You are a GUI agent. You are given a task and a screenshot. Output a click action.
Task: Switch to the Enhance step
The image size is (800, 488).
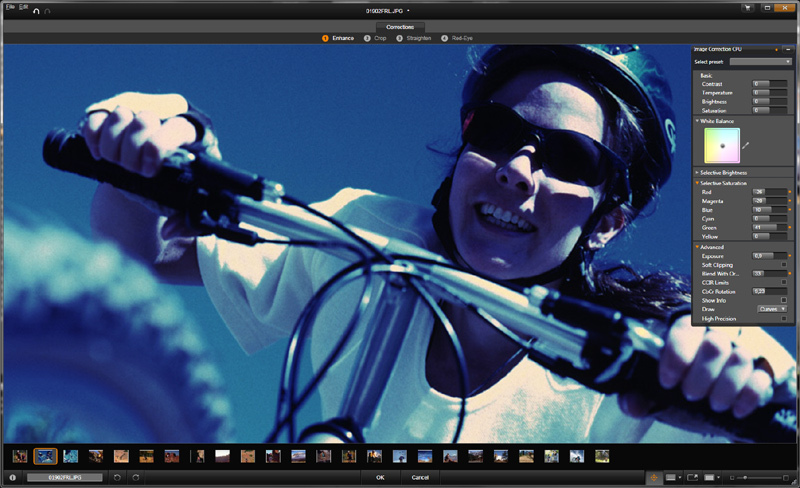tap(338, 38)
